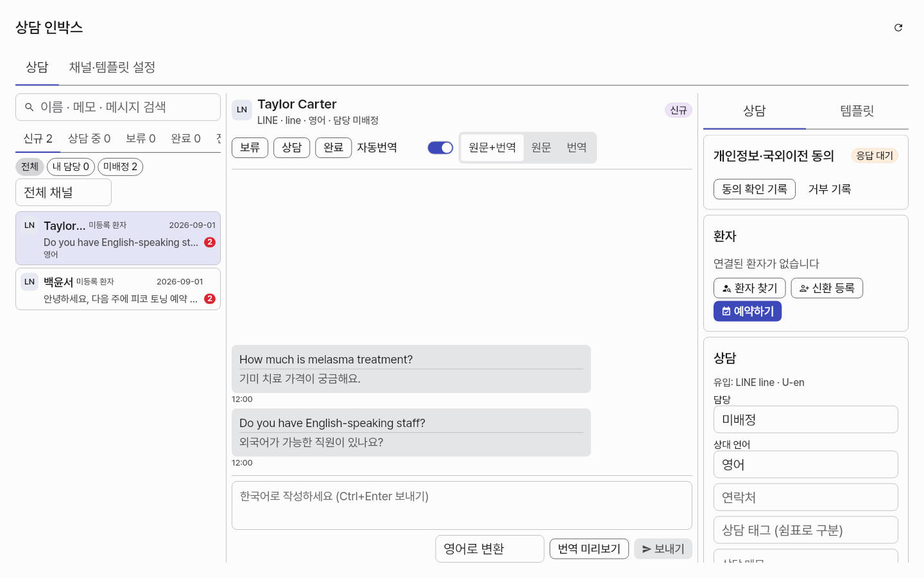Filter conversations by 전체 chip
924x578 pixels.
click(30, 167)
